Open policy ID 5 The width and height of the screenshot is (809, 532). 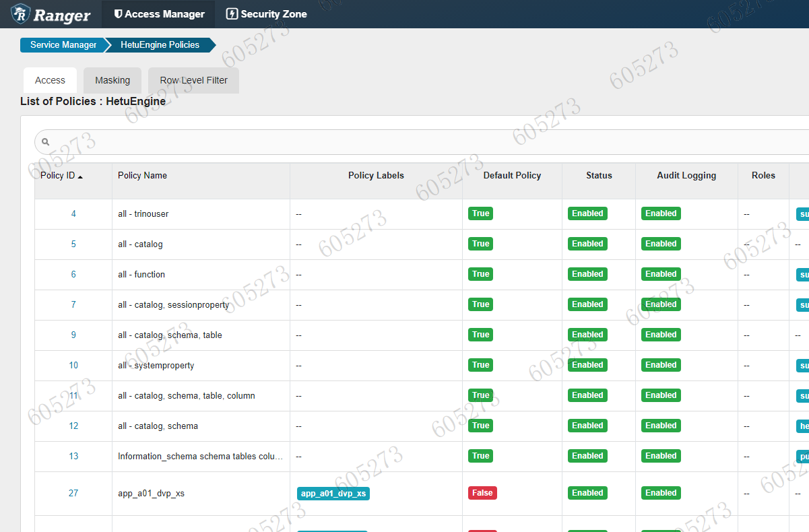click(x=73, y=244)
